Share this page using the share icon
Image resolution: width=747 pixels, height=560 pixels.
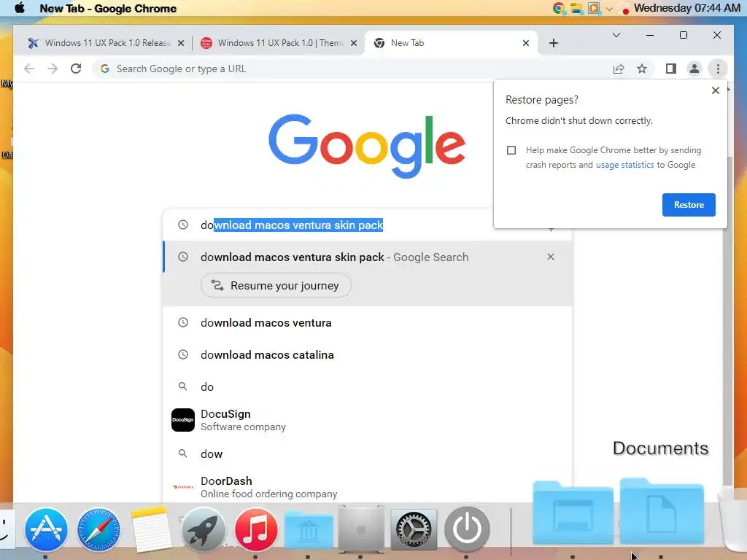click(619, 69)
